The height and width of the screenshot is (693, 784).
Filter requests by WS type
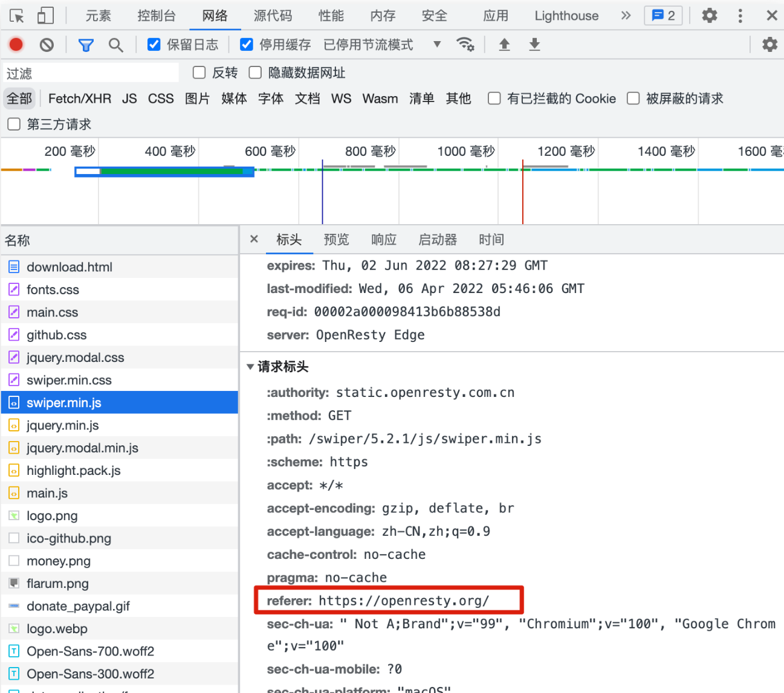coord(341,98)
